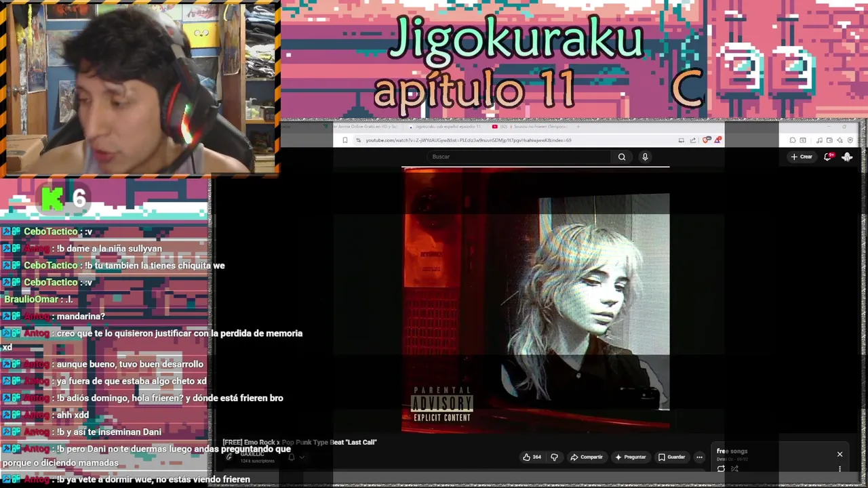
Task: Open the Brave Shields lion icon
Action: pos(706,140)
